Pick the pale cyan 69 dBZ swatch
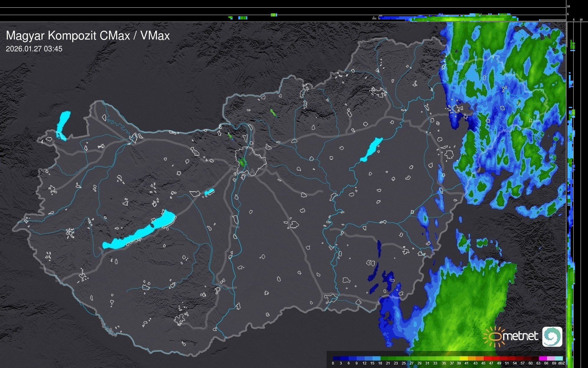Image resolution: width=588 pixels, height=368 pixels. click(559, 358)
